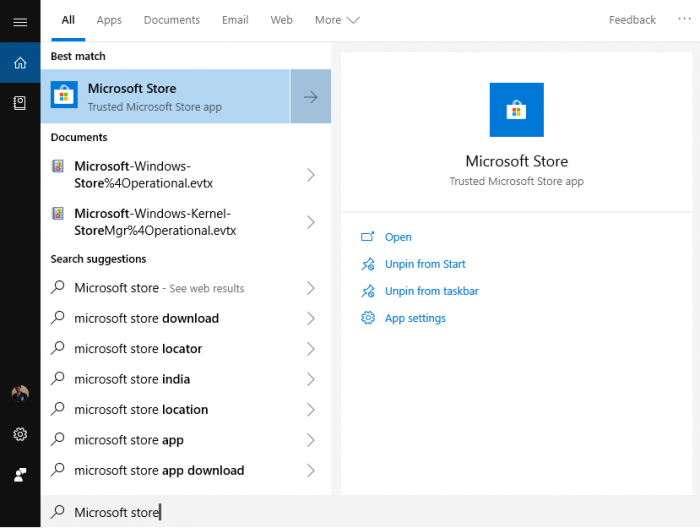The image size is (700, 528).
Task: Click magnifier icon next to microsoft store locator
Action: coord(58,348)
